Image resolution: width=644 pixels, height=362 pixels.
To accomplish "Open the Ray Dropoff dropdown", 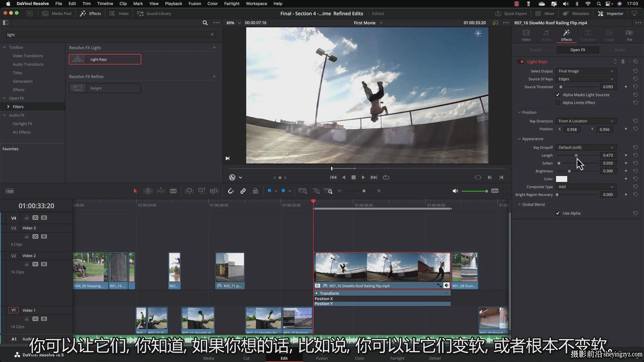I will pyautogui.click(x=586, y=147).
